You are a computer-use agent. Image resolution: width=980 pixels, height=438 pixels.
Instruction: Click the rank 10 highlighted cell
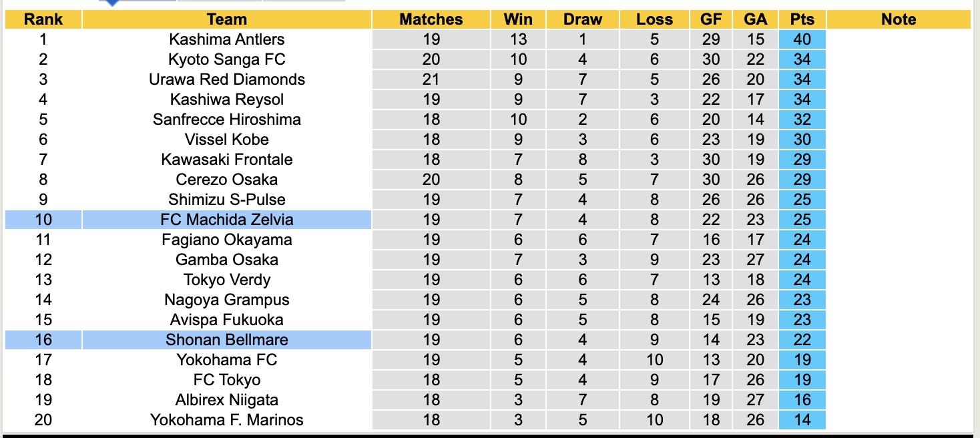(43, 220)
